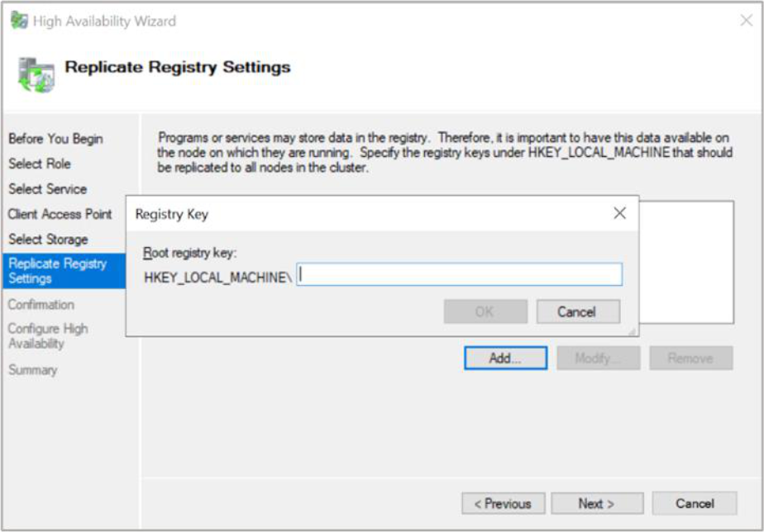764x532 pixels.
Task: Select the Select Role step in sidebar
Action: coord(40,164)
